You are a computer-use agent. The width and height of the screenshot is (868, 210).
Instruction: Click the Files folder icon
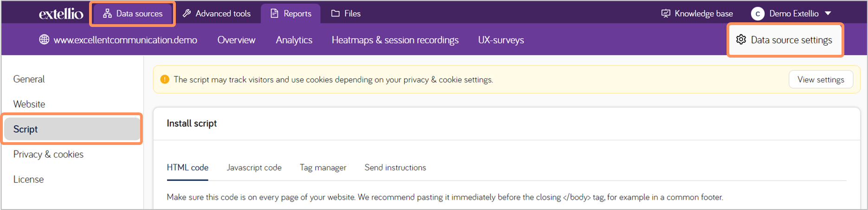click(335, 13)
